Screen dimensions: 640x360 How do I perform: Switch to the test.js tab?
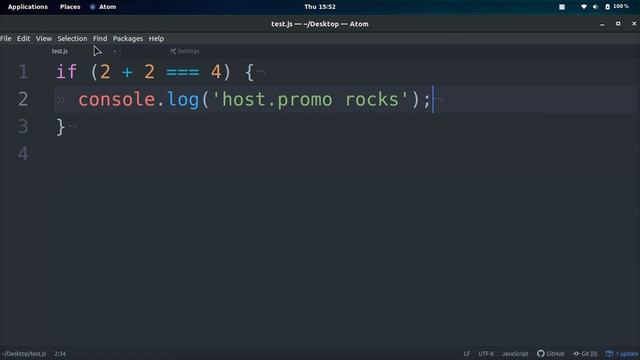(60, 51)
